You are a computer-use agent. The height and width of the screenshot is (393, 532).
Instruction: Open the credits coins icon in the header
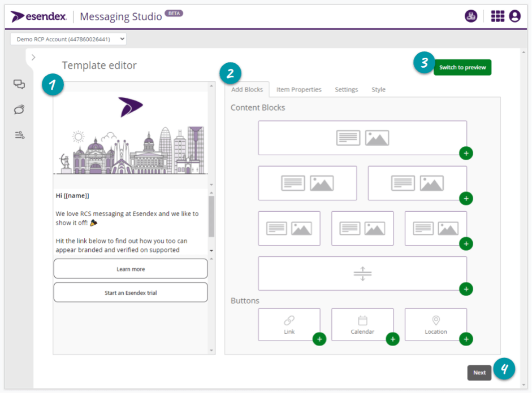pyautogui.click(x=471, y=16)
